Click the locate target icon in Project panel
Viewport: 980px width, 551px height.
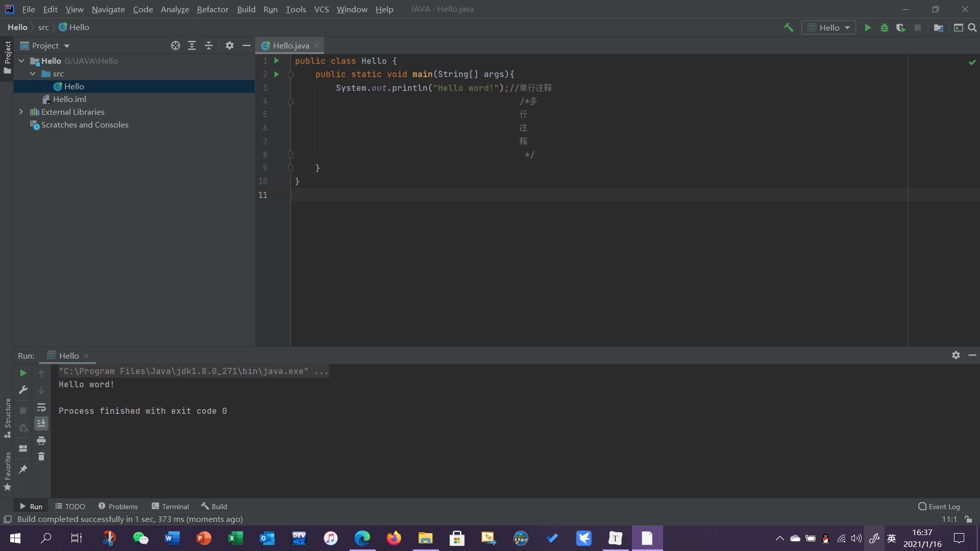point(176,45)
